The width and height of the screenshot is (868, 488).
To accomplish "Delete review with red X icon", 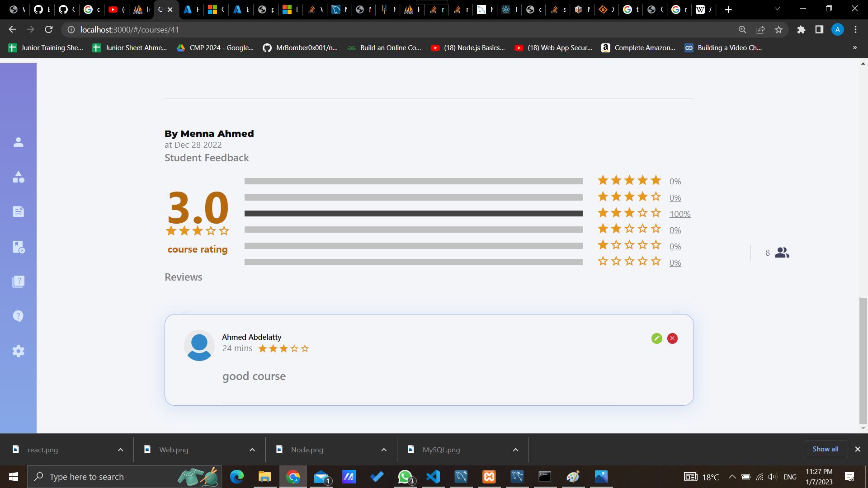I will tap(672, 338).
